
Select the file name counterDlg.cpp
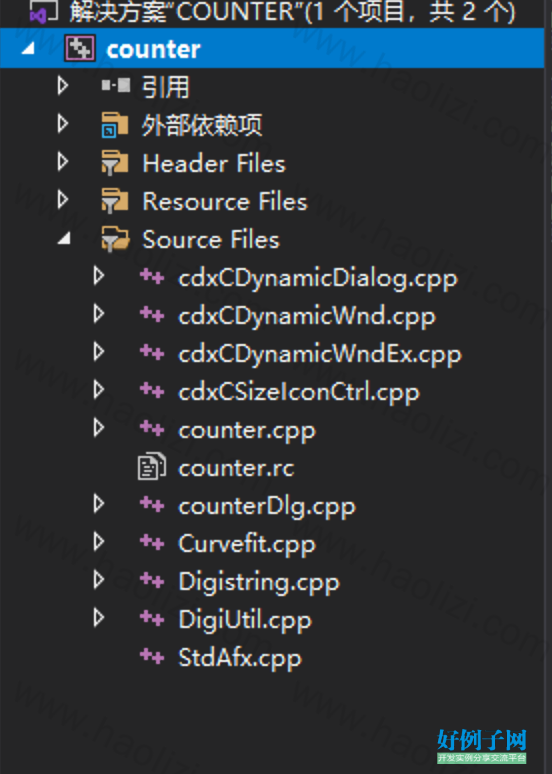[267, 506]
